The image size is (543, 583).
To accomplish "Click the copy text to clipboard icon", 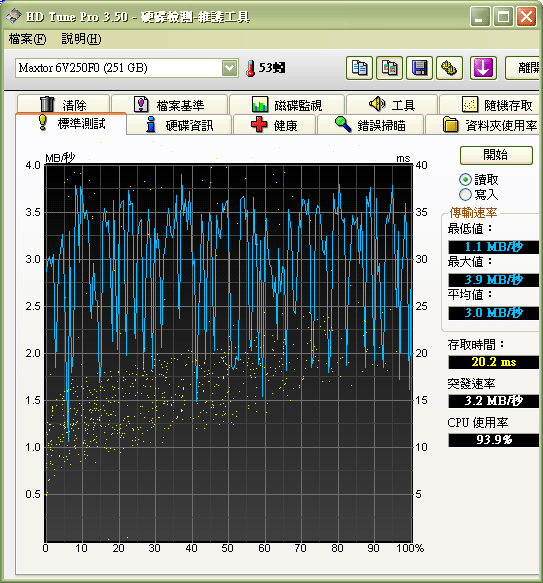I will point(359,68).
